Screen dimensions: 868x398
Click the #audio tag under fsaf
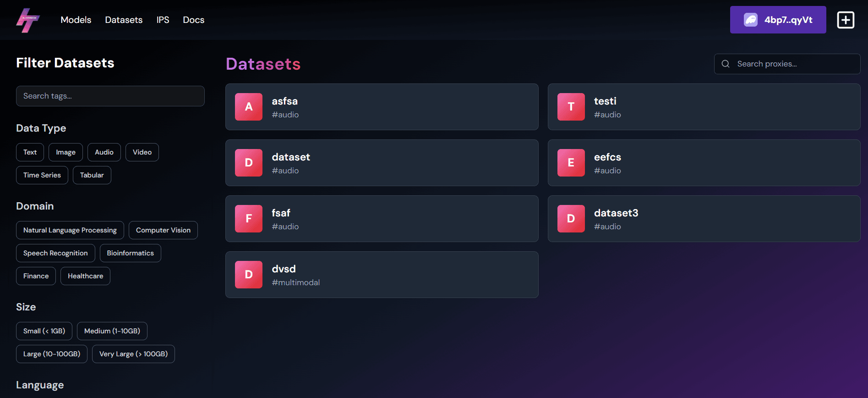pyautogui.click(x=285, y=227)
